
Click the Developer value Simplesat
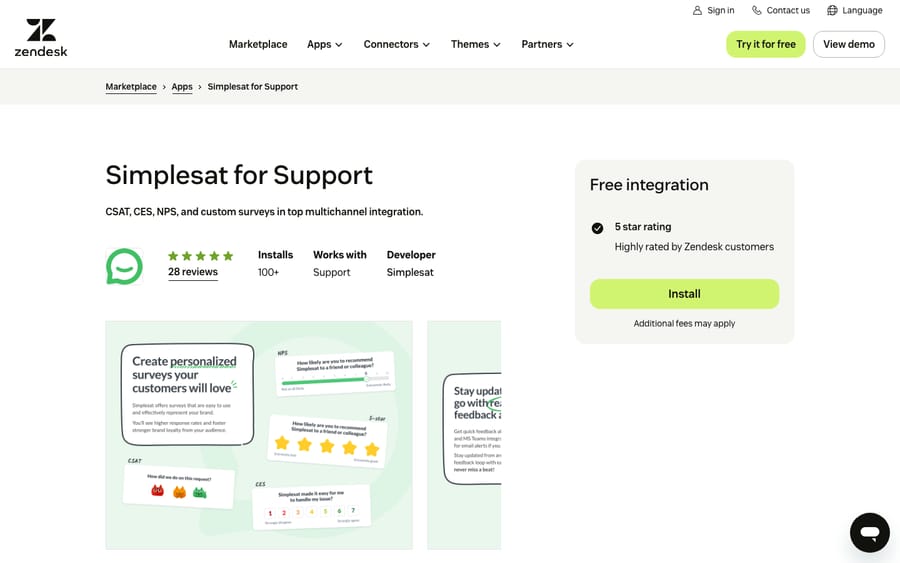point(410,273)
